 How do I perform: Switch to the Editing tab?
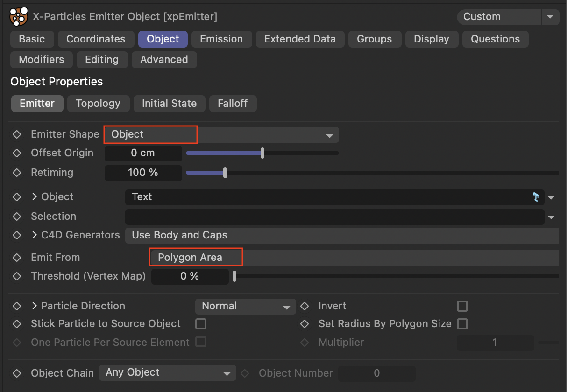click(x=102, y=60)
